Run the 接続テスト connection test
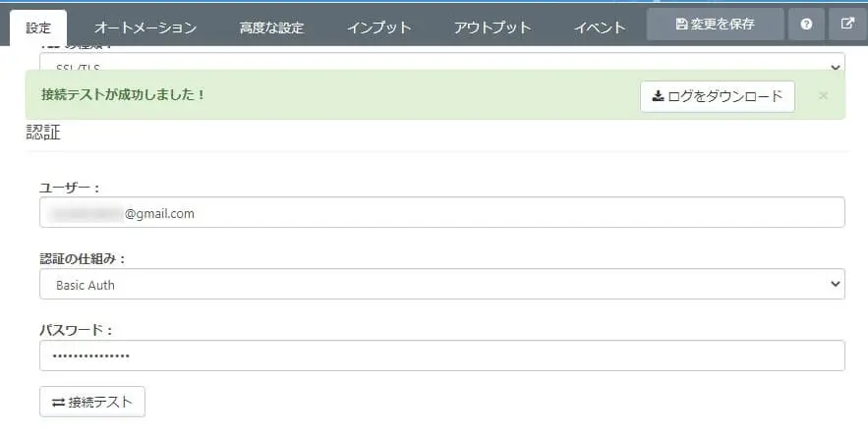The height and width of the screenshot is (436, 868). coord(92,402)
